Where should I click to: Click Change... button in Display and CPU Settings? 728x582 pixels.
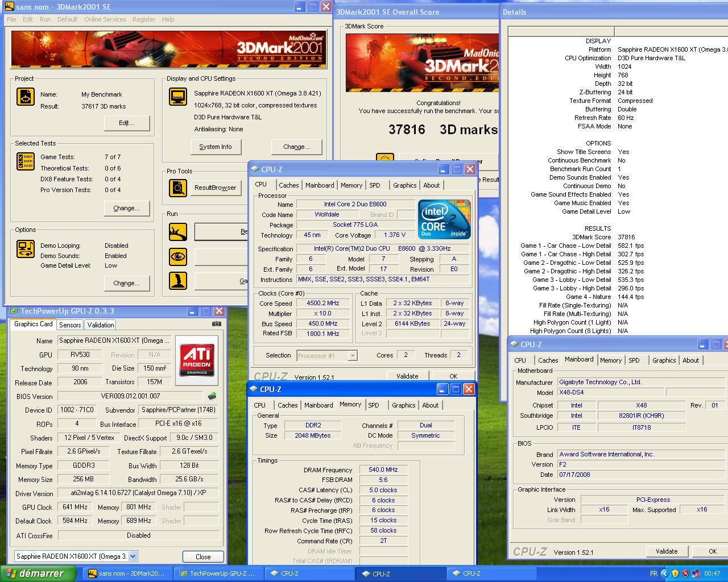tap(297, 147)
